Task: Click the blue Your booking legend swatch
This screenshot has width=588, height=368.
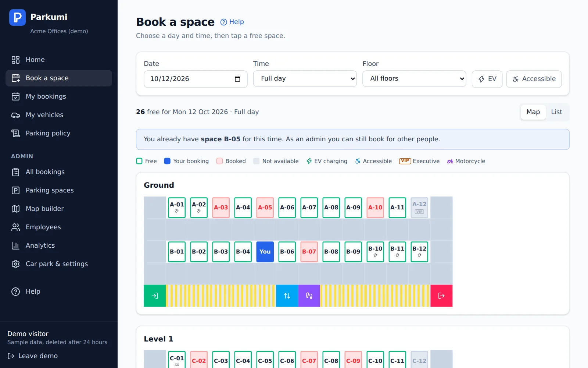Action: pyautogui.click(x=167, y=161)
